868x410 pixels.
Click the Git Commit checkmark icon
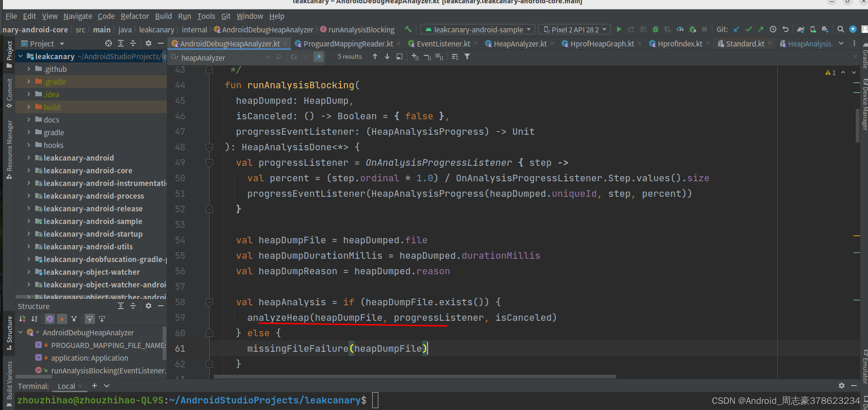749,29
